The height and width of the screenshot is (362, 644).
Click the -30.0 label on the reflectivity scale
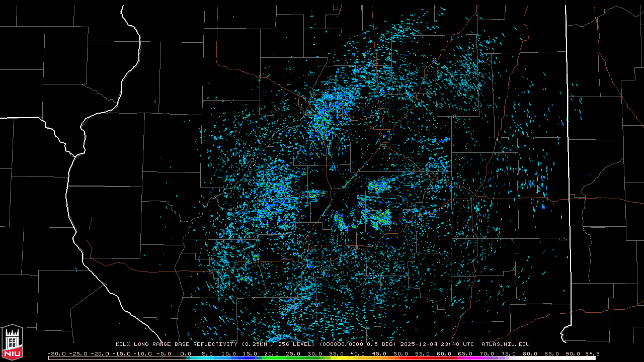pyautogui.click(x=56, y=353)
